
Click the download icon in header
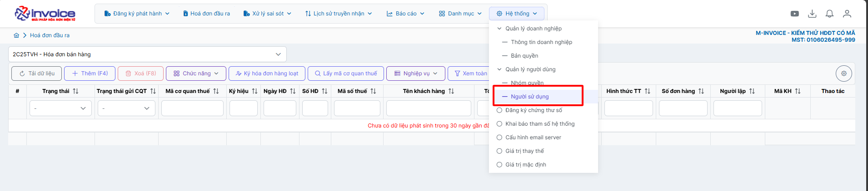point(812,14)
